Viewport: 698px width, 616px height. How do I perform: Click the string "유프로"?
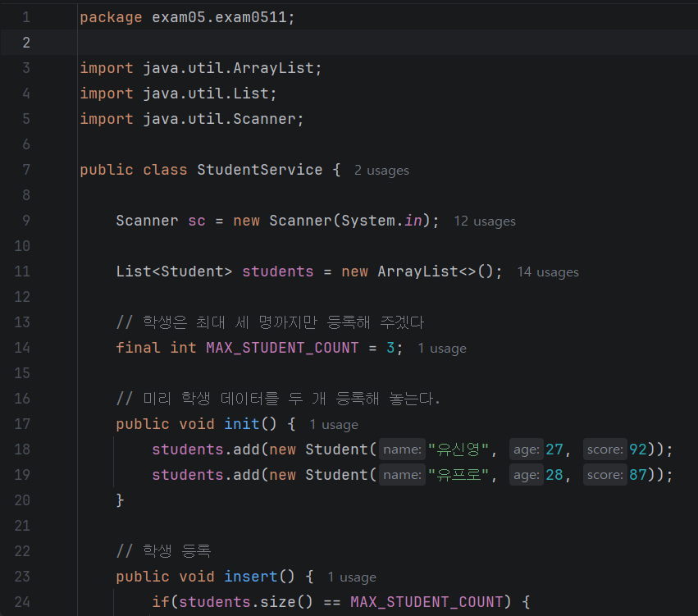pos(458,475)
